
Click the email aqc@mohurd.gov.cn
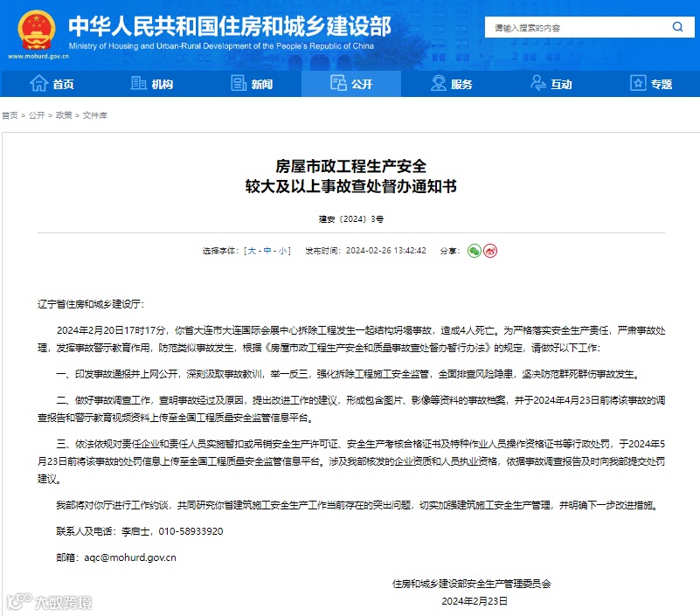pos(130,557)
